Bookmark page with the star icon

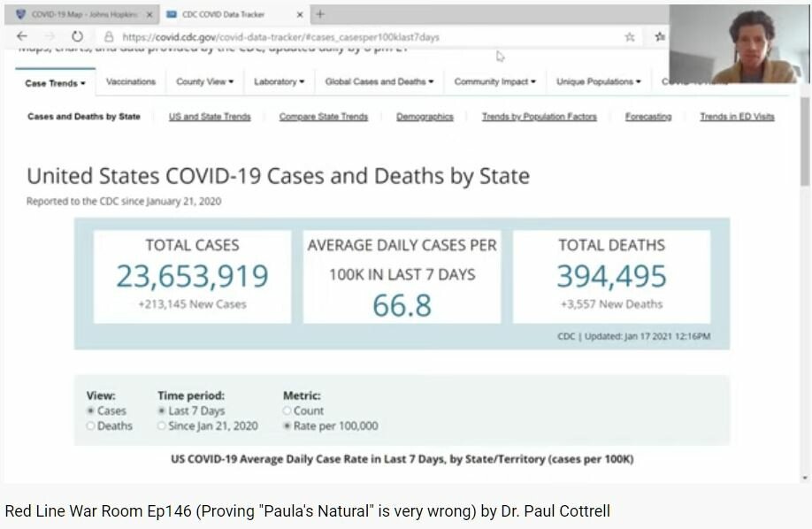[630, 37]
